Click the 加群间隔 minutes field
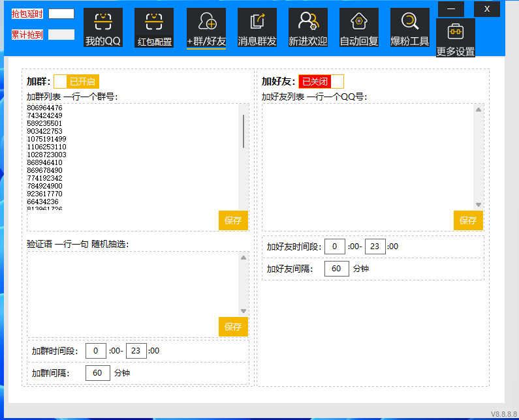The height and width of the screenshot is (420, 519). 97,374
